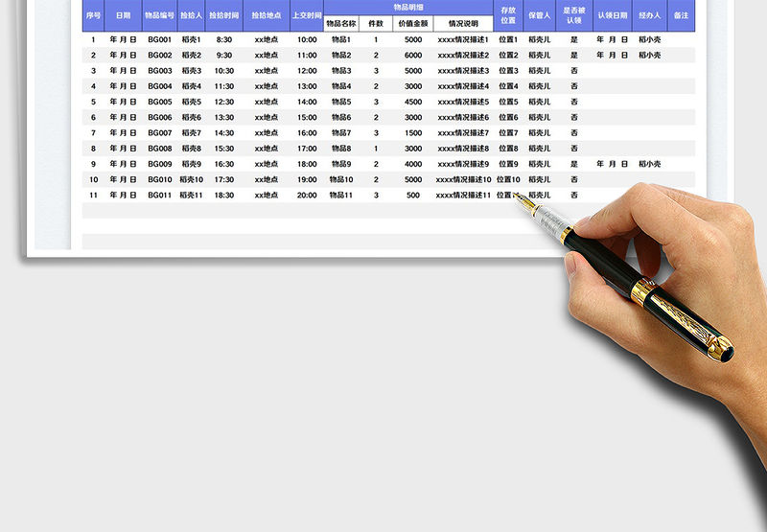Click the 物品名称 cell showing 物品8
The width and height of the screenshot is (767, 532).
point(341,149)
